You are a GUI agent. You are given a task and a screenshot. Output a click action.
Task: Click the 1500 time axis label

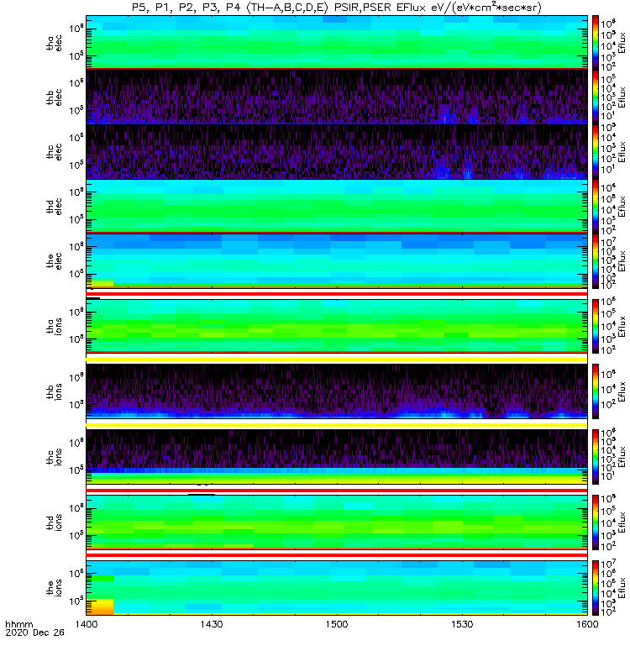337,624
